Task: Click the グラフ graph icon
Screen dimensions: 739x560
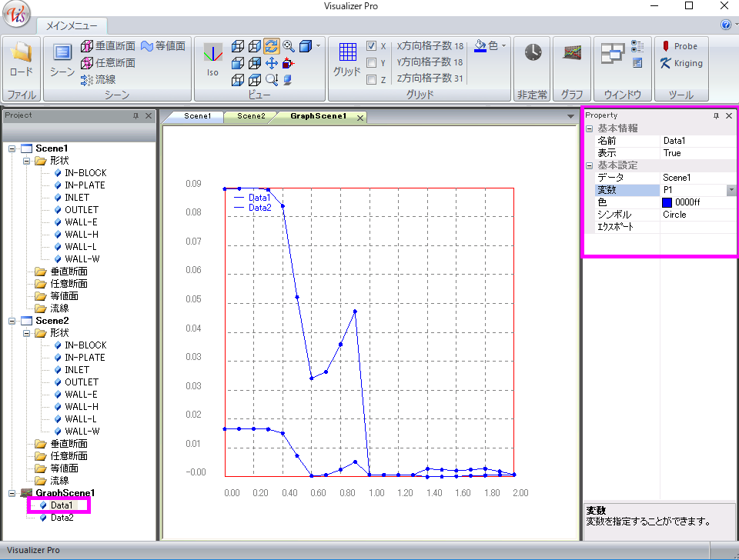Action: [x=571, y=53]
